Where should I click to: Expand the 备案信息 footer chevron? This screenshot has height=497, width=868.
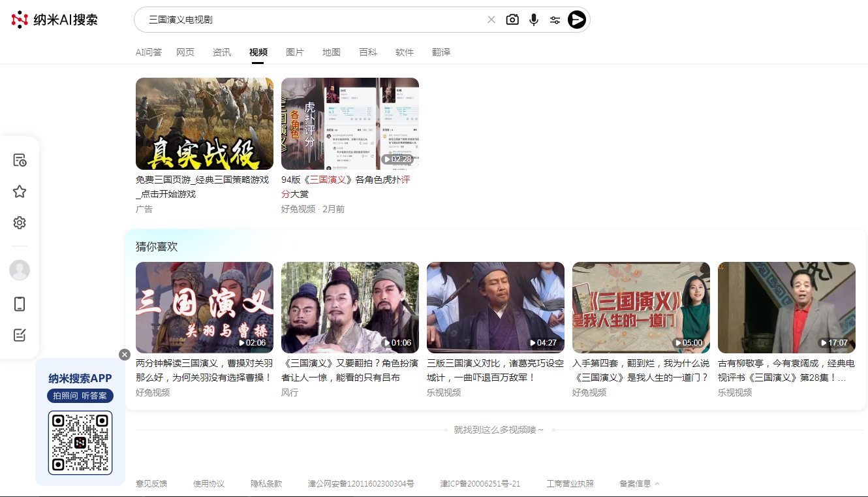pyautogui.click(x=657, y=484)
